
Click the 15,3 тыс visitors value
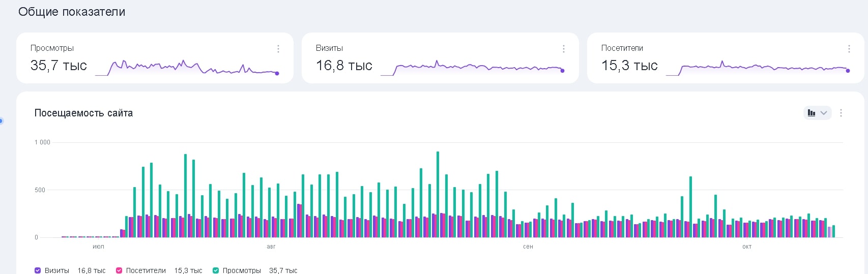coord(629,66)
